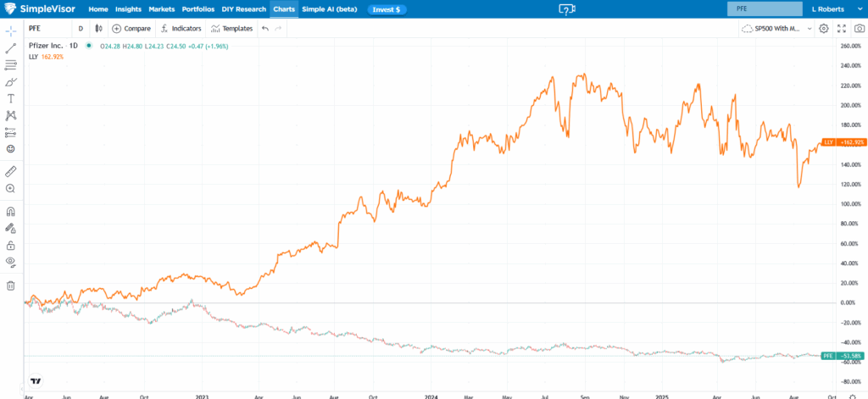This screenshot has height=399, width=868.
Task: Open the D timeframe interval selector
Action: pyautogui.click(x=81, y=28)
